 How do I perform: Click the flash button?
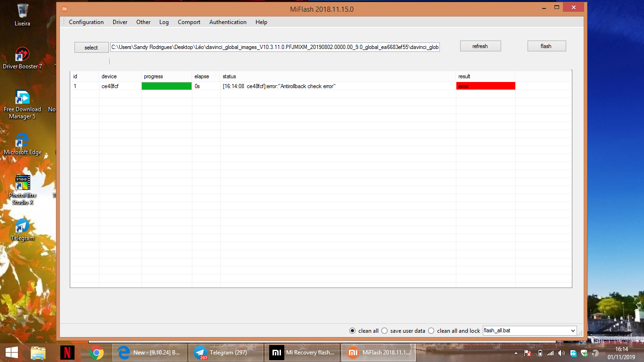(546, 46)
